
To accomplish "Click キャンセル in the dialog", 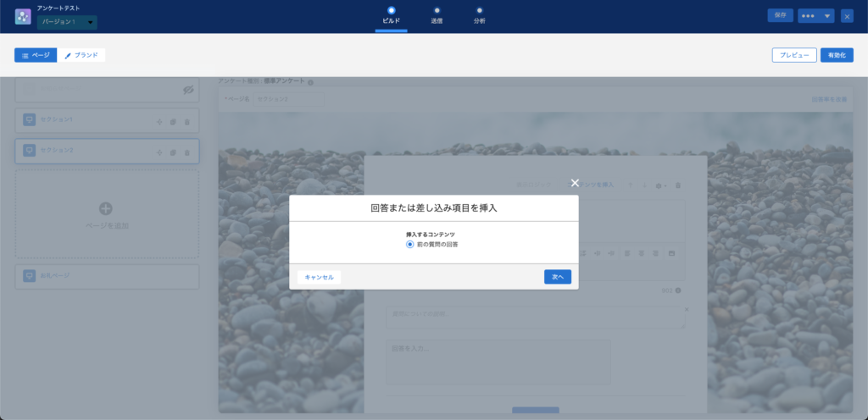I will 319,278.
